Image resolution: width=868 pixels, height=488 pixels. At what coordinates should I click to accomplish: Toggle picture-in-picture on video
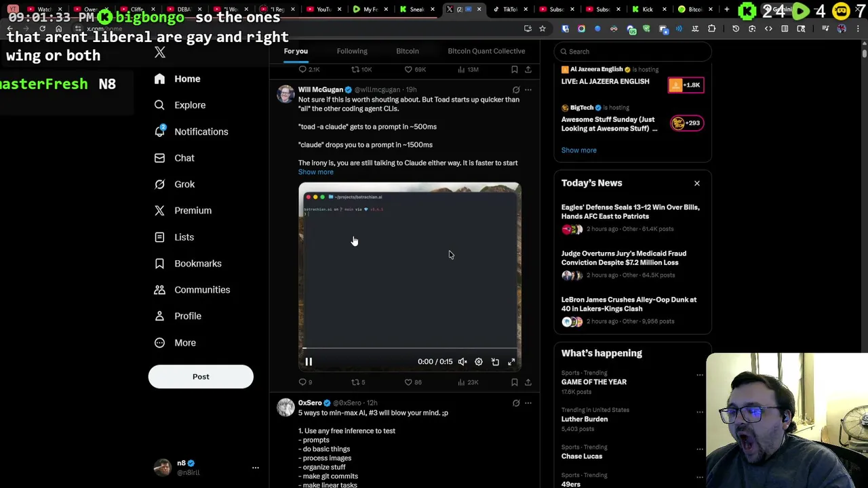point(495,362)
